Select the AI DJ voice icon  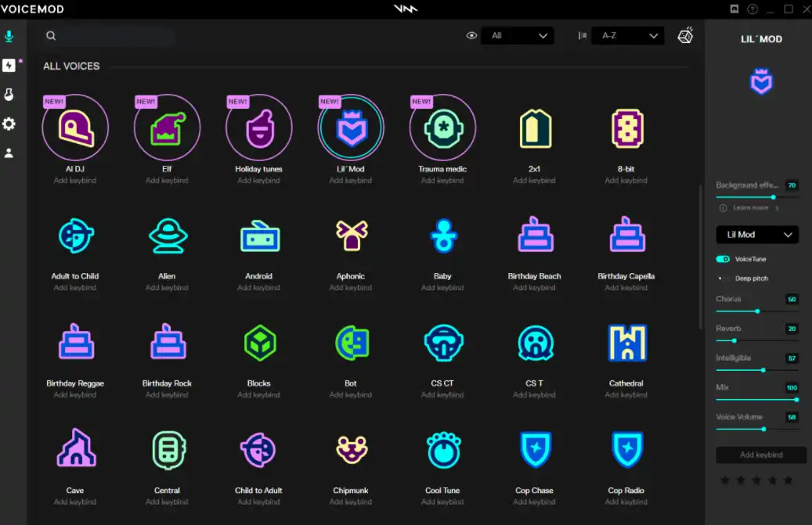75,128
